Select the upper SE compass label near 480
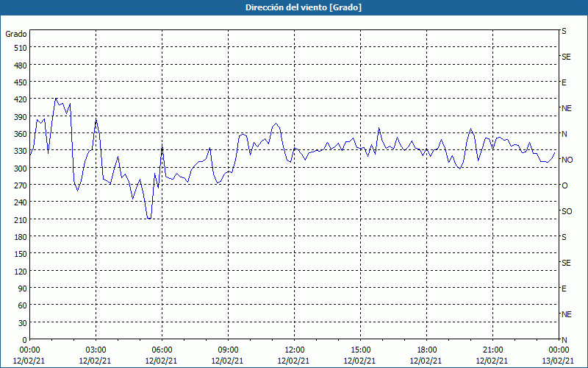 pyautogui.click(x=566, y=57)
